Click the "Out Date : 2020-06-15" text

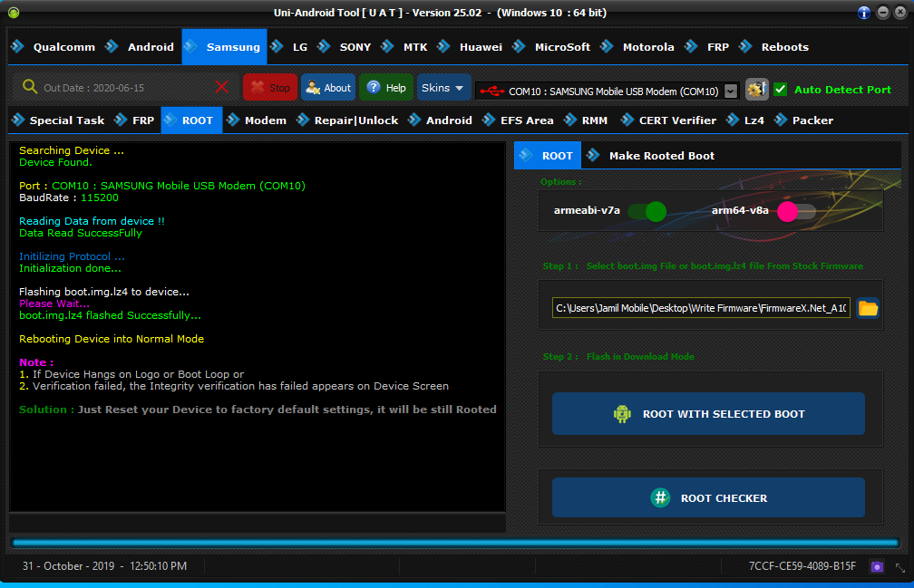pos(94,88)
